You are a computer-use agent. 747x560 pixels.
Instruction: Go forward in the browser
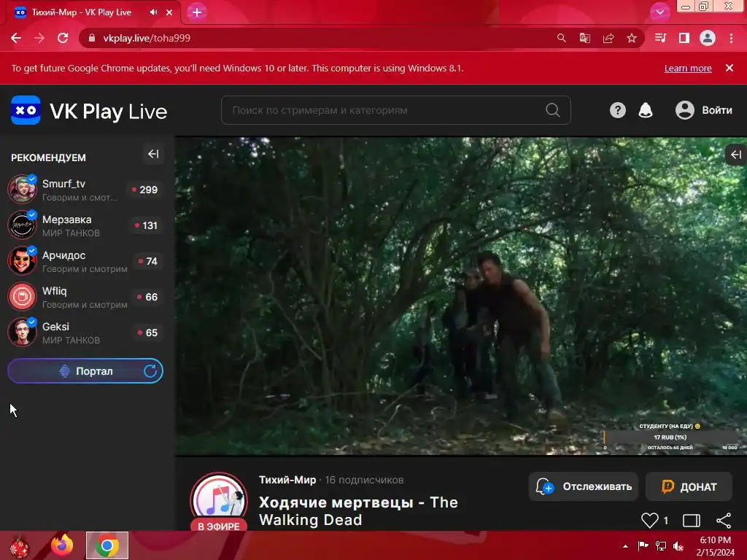click(39, 38)
